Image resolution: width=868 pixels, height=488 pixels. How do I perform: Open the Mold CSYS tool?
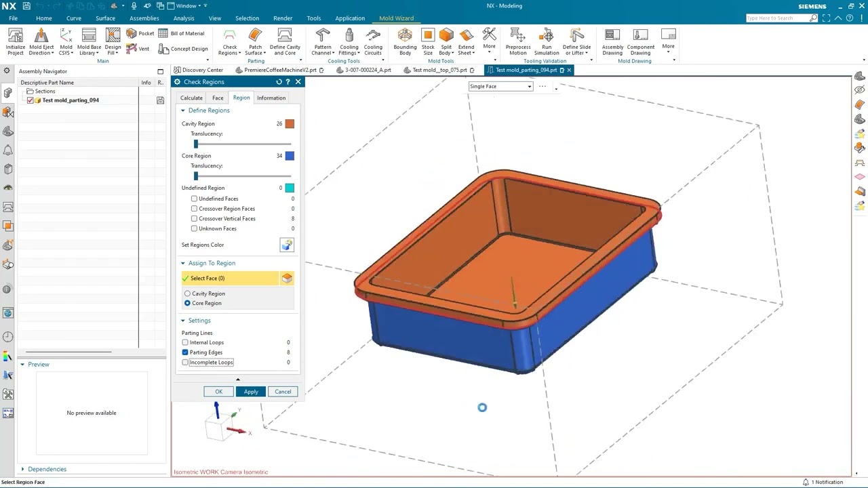tap(66, 41)
